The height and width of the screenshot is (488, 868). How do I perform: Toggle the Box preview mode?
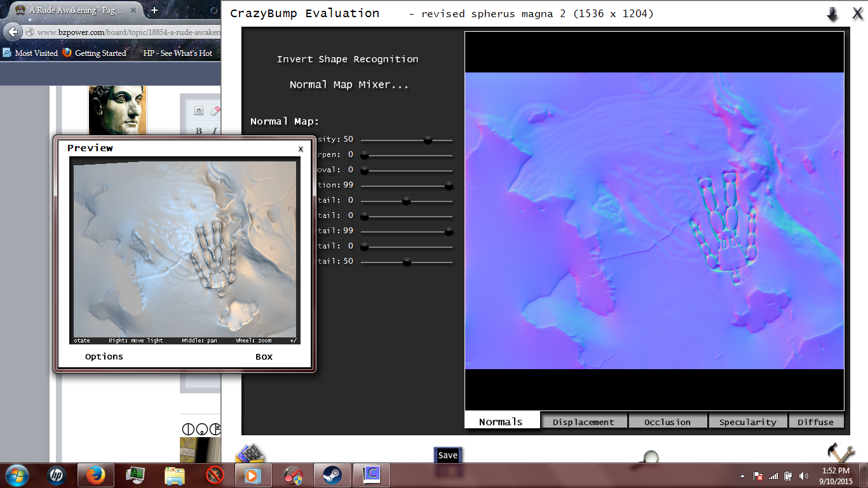(264, 356)
